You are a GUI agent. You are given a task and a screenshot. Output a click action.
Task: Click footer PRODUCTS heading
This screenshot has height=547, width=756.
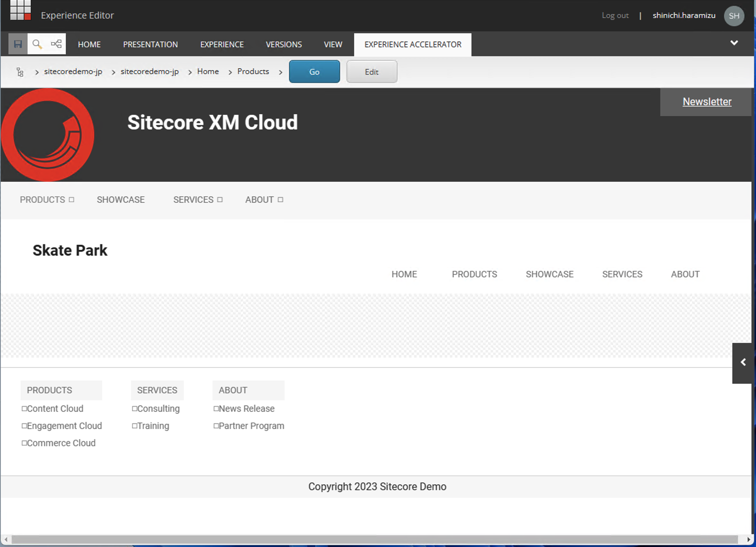point(49,390)
